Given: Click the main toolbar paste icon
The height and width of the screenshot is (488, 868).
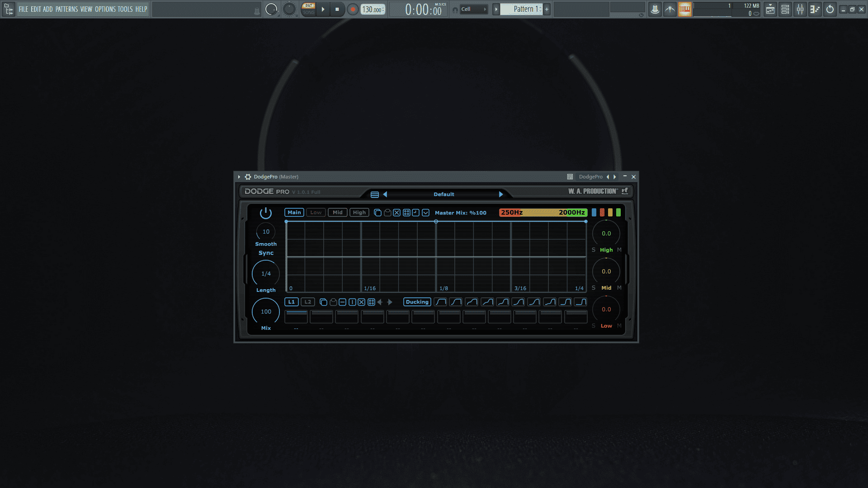Looking at the screenshot, I should 387,212.
